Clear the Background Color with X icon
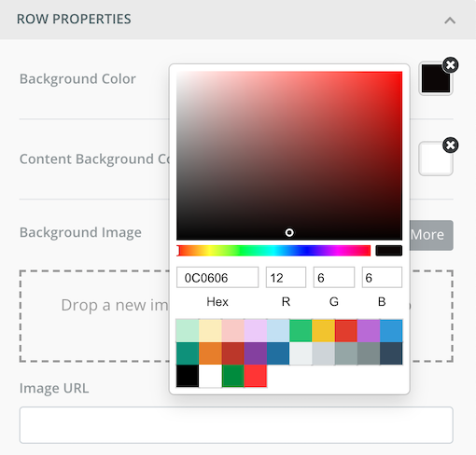 451,65
